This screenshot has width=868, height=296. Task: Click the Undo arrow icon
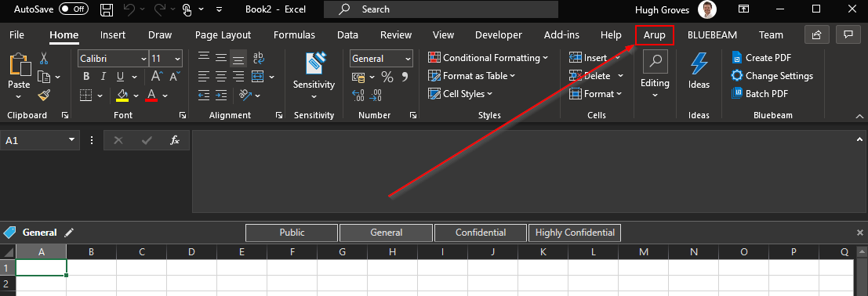(129, 9)
